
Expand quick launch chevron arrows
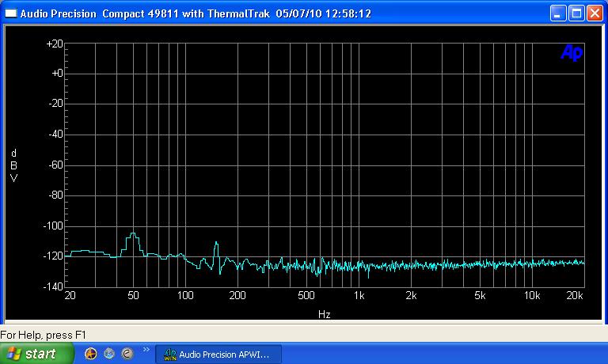coord(146,349)
